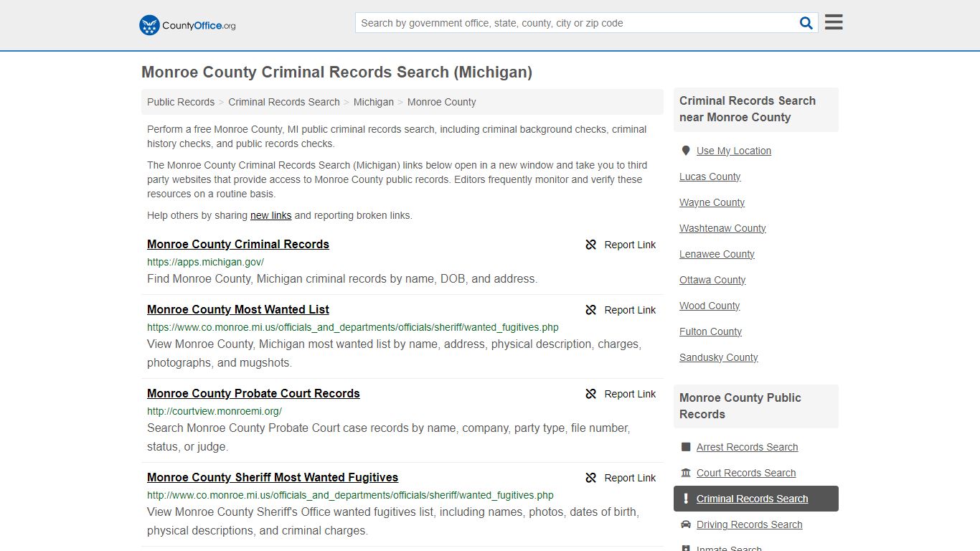Click broken-link icon for Most Wanted List

point(591,310)
